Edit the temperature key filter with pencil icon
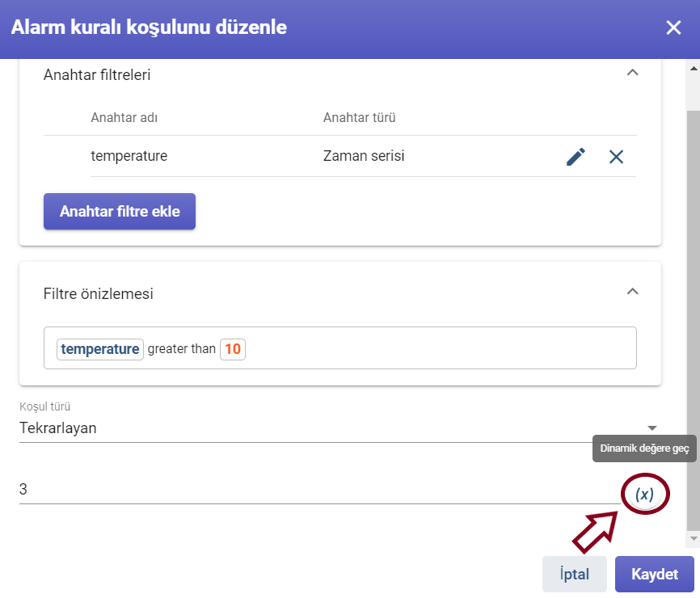Image resolution: width=700 pixels, height=598 pixels. point(576,157)
